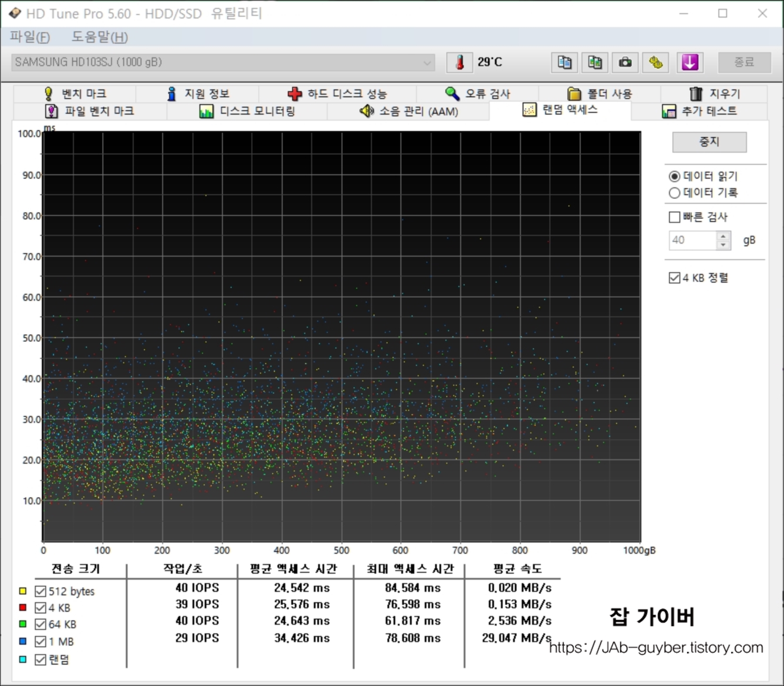Switch to the 하드 디스크 성능 tab
784x686 pixels.
coord(338,94)
